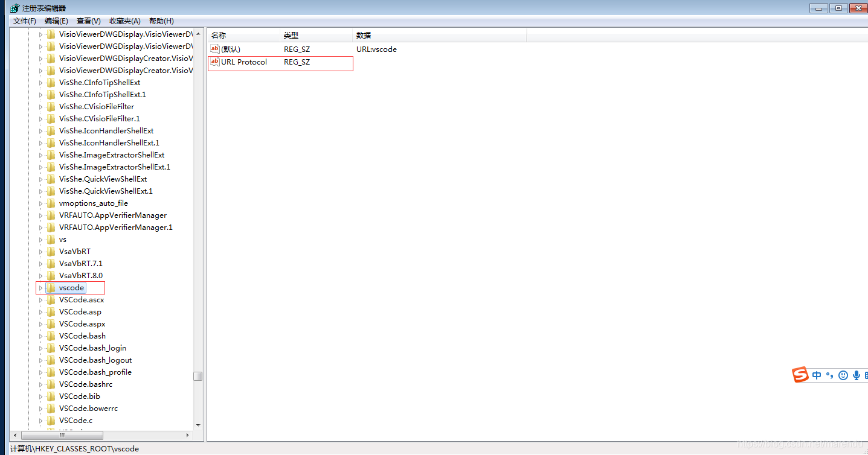Open the 帮助(H) menu
Image resolution: width=868 pixels, height=455 pixels.
161,21
